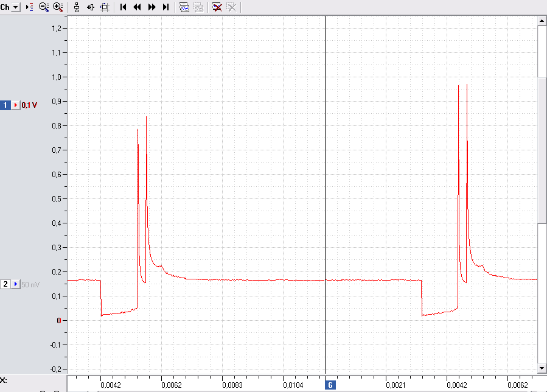The image size is (547, 392).
Task: Jump to the last record
Action: point(165,7)
